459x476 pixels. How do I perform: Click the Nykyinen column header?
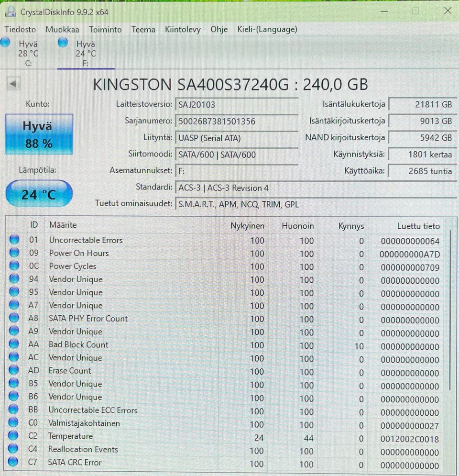[x=244, y=225]
